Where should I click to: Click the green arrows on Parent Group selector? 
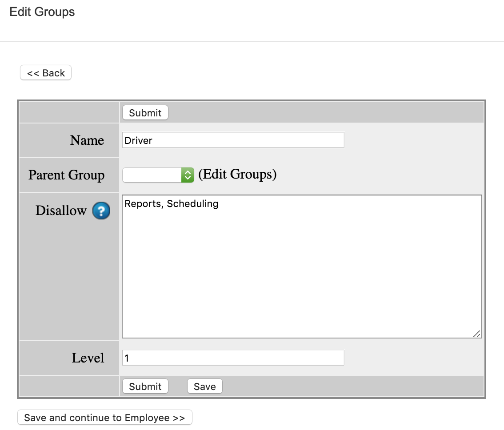click(x=188, y=175)
